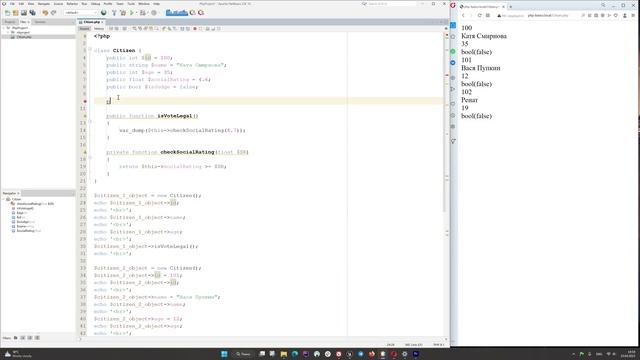Select Citizen.php file in project tree
Screen dimensions: 640x360
[23, 37]
